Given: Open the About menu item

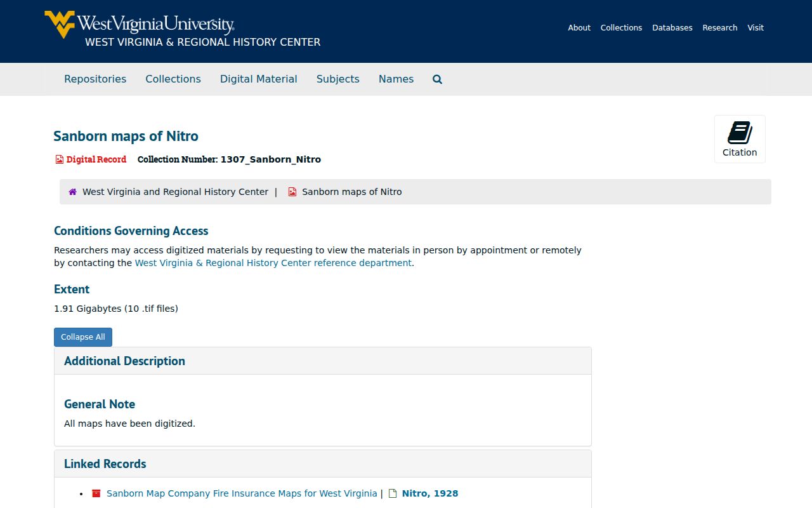Looking at the screenshot, I should (579, 28).
